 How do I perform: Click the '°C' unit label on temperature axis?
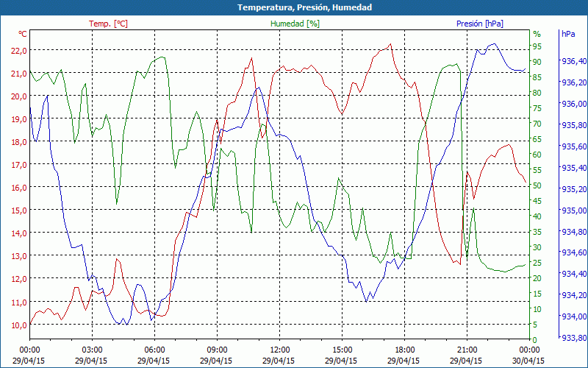pos(23,34)
